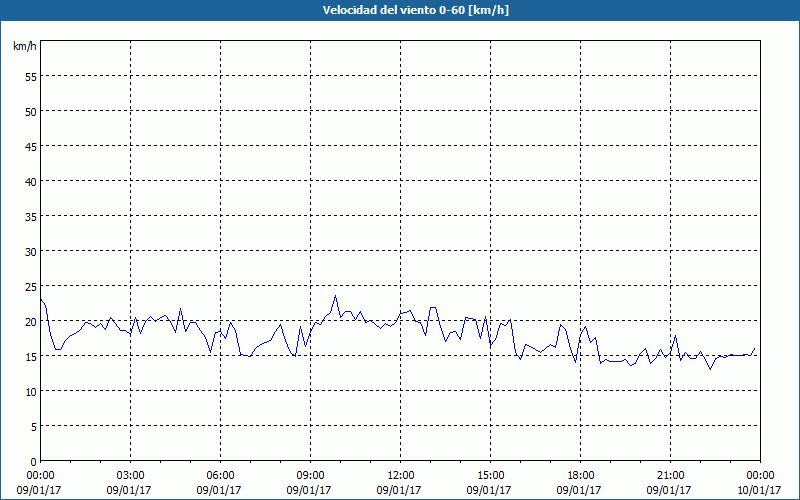This screenshot has height=500, width=800.
Task: Click the 03:00 time label on the x-axis
Action: coord(131,476)
